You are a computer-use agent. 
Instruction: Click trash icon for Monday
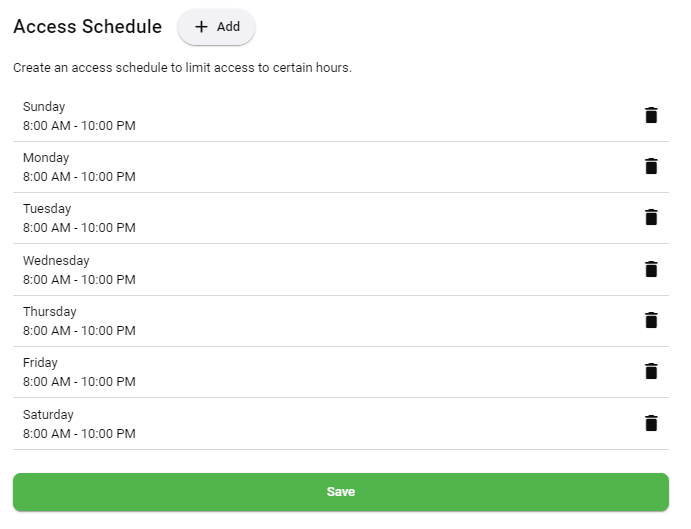point(651,166)
